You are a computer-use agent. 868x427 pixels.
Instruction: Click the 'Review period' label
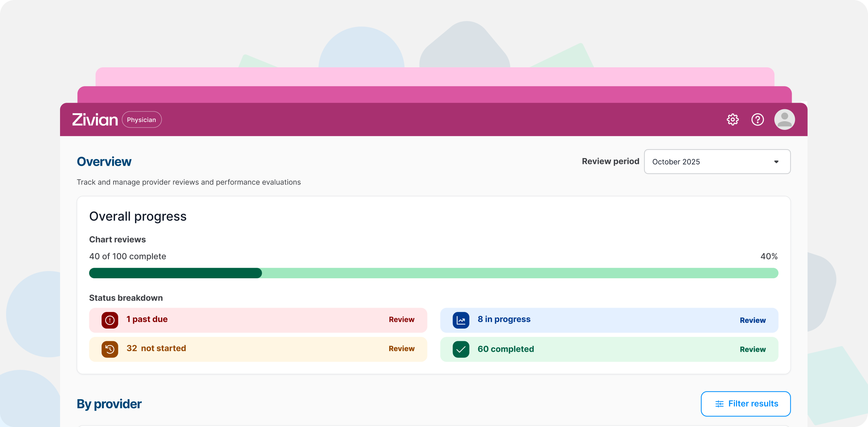point(610,161)
